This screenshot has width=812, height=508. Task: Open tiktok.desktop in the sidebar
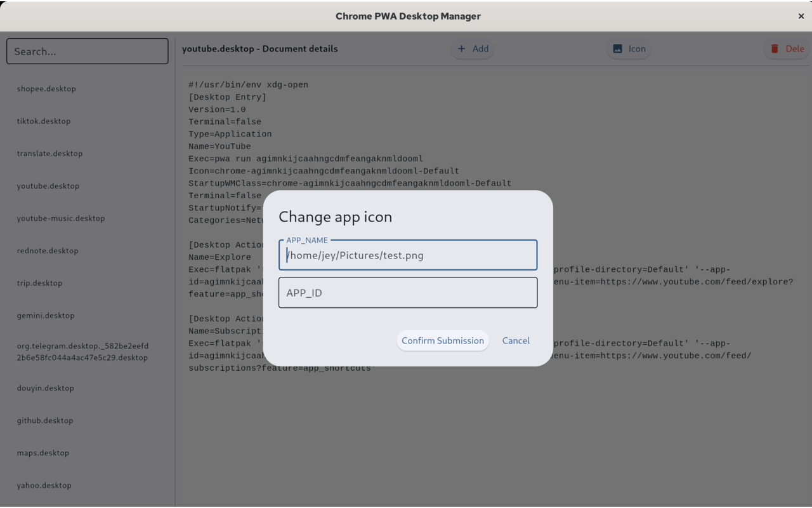(x=44, y=121)
